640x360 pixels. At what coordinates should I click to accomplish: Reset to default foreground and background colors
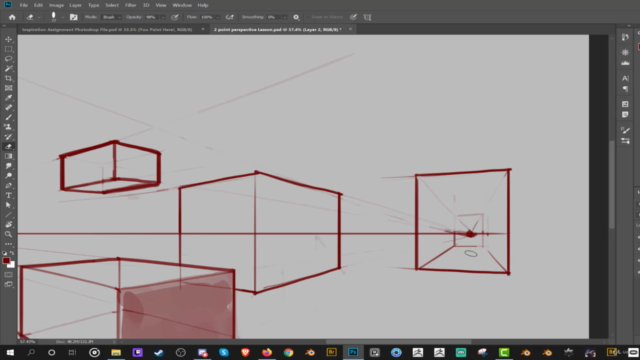coord(4,253)
